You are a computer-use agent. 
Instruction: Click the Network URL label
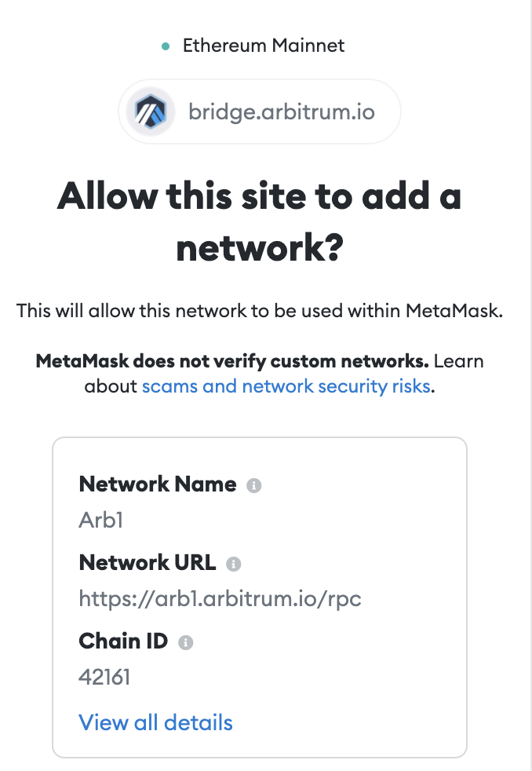(148, 563)
